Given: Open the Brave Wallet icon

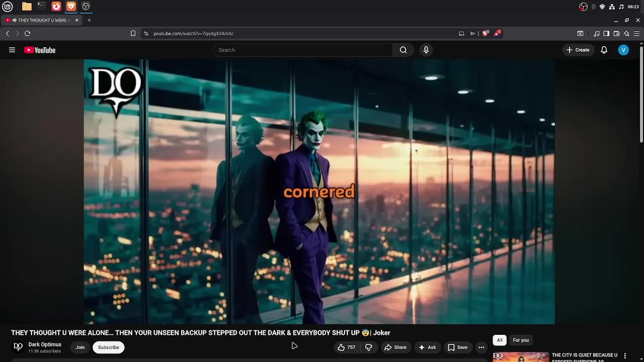Looking at the screenshot, I should coord(616,34).
